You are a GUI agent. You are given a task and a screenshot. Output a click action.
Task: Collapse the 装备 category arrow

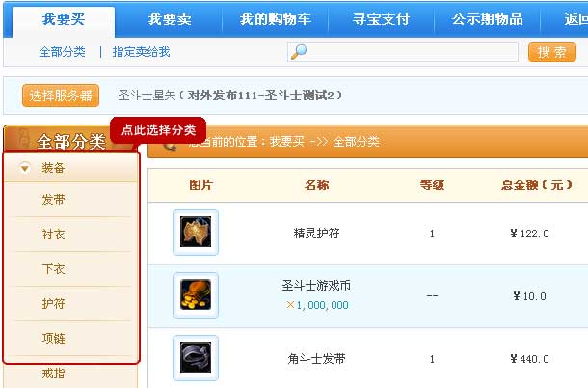point(25,168)
